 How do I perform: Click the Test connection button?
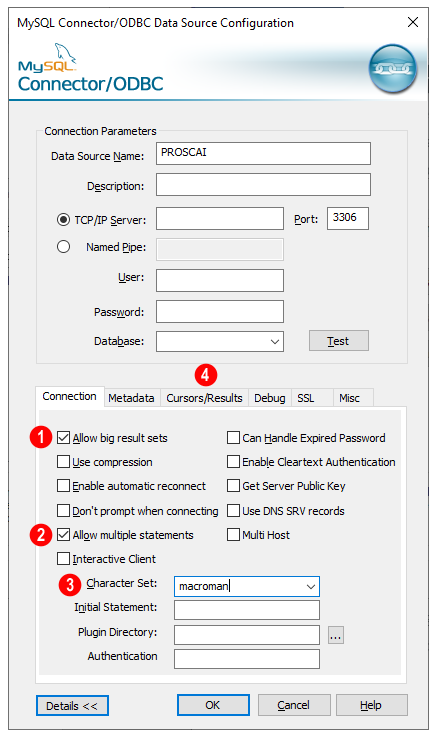(338, 341)
